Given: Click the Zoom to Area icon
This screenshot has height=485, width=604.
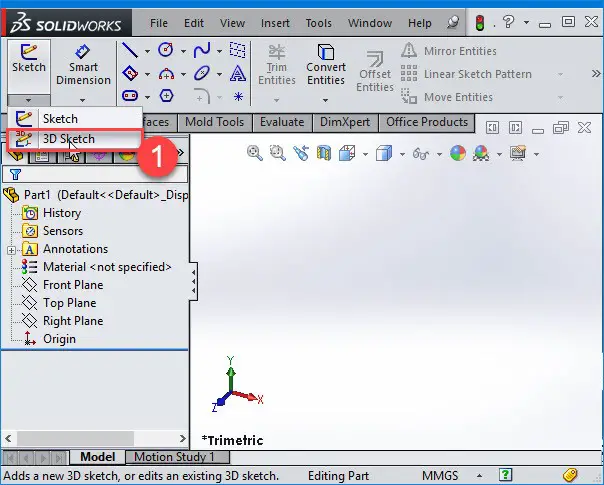Looking at the screenshot, I should (278, 153).
